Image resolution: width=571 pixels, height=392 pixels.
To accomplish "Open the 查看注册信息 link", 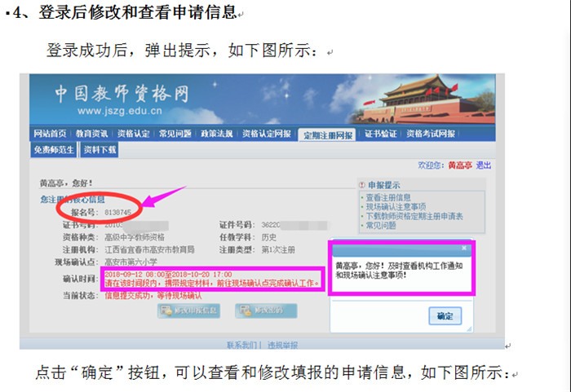I will point(388,198).
